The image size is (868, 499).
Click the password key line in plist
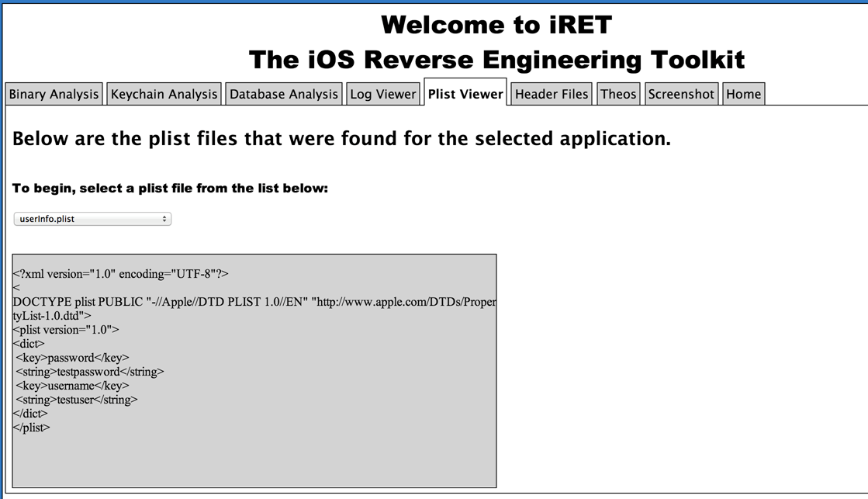[x=72, y=358]
